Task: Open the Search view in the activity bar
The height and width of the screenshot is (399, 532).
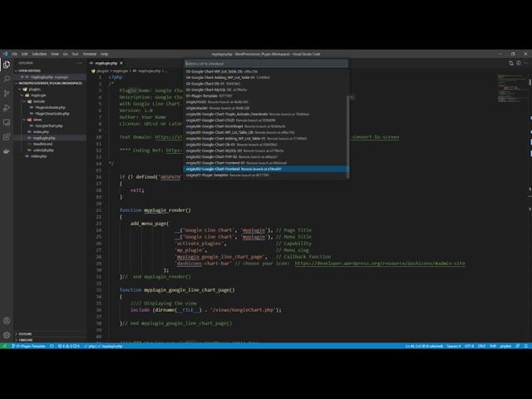Action: (7, 79)
